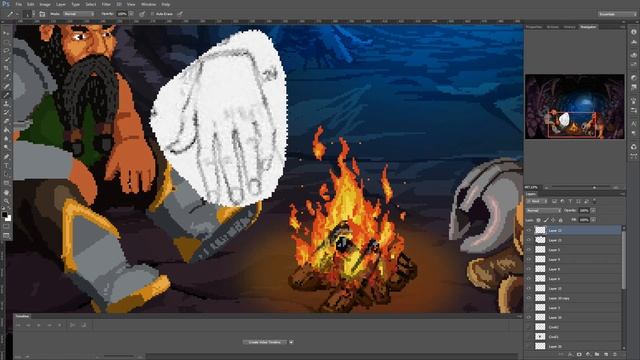Lock all with padlock icon
The height and width of the screenshot is (360, 640).
561,220
